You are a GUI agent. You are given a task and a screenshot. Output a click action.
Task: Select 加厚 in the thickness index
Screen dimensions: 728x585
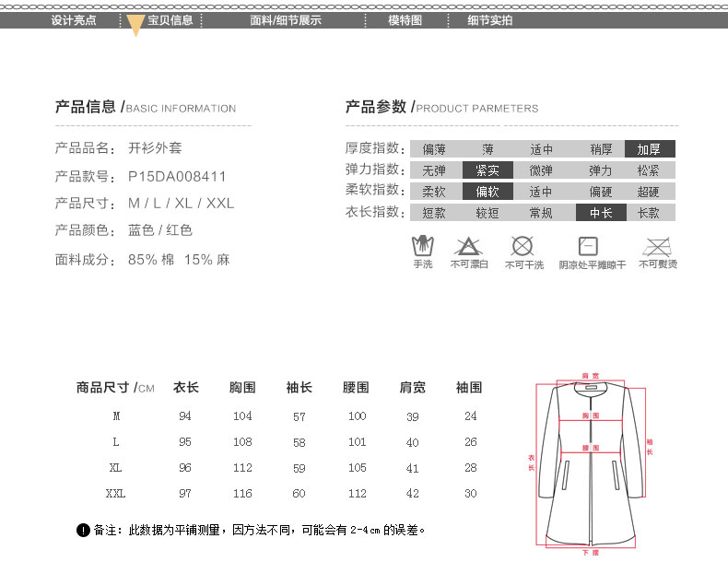click(650, 149)
